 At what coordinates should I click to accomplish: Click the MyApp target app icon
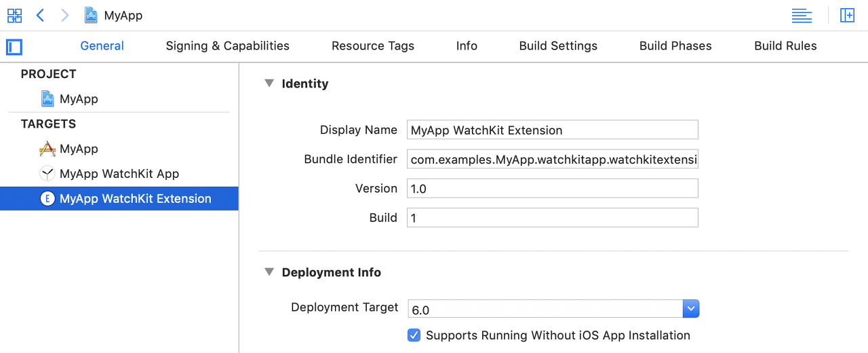[x=47, y=149]
